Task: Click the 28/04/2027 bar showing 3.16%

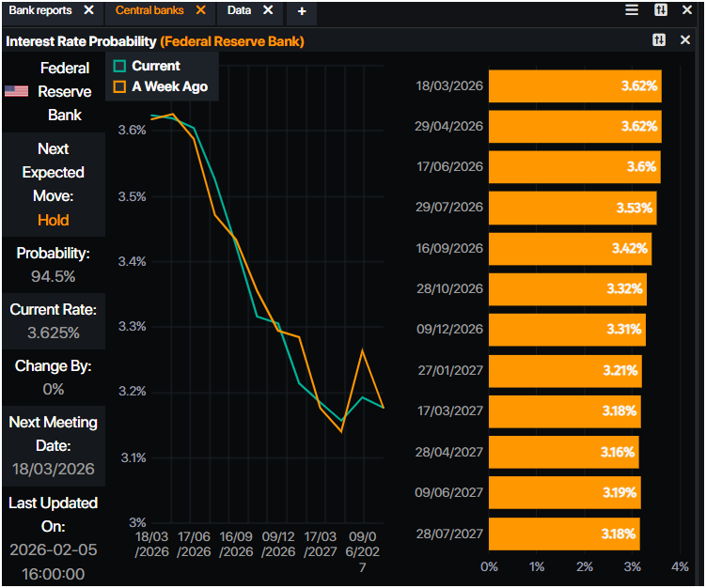Action: click(563, 452)
